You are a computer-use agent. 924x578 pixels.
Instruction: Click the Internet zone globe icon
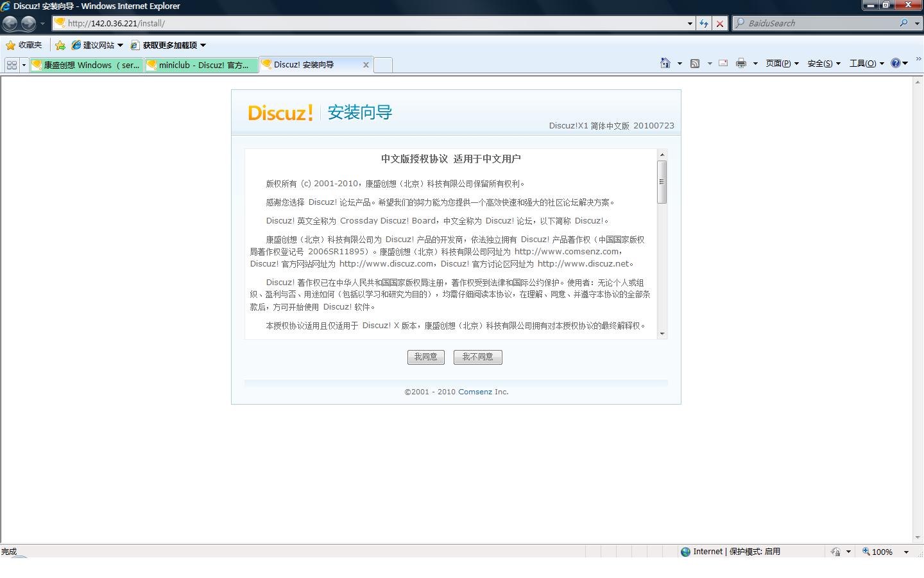coord(685,552)
